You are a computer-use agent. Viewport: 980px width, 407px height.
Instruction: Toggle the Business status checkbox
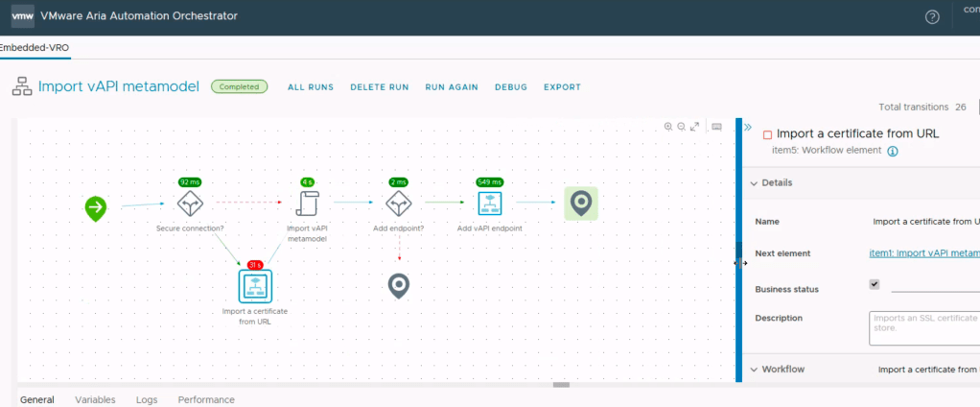tap(874, 284)
